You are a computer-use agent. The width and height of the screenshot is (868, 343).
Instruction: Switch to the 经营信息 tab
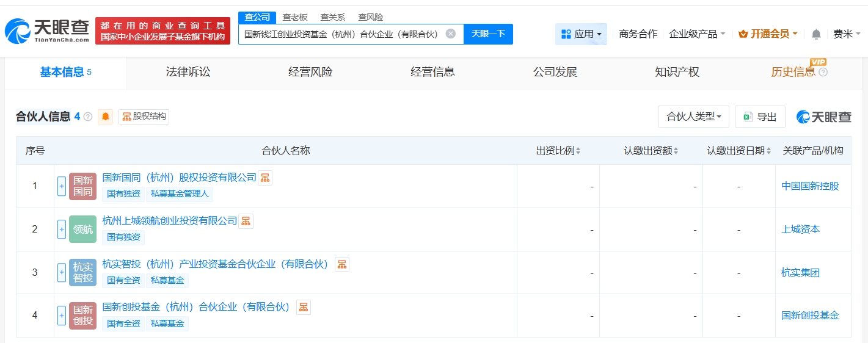(432, 72)
